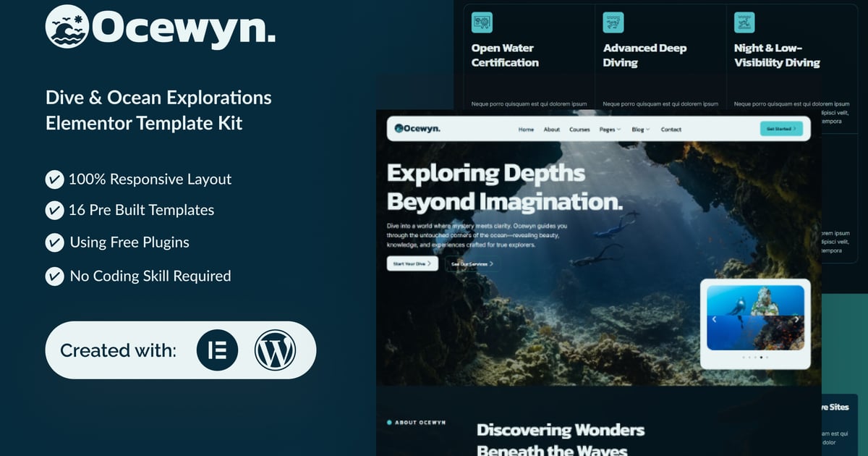The height and width of the screenshot is (456, 868).
Task: Click the Night & Low-Visibility Diving icon
Action: click(x=744, y=22)
